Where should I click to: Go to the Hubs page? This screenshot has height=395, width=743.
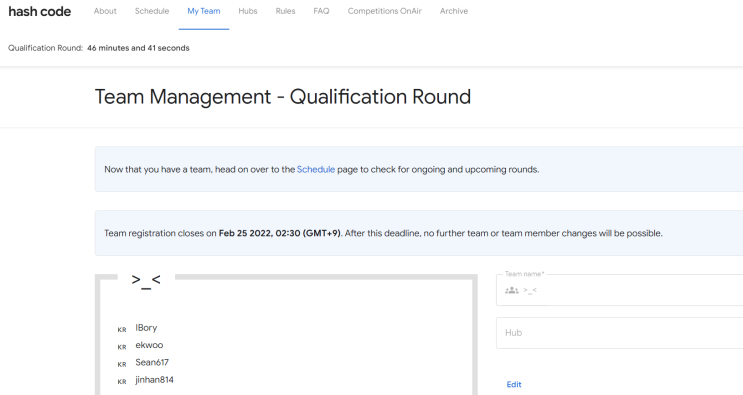(248, 11)
